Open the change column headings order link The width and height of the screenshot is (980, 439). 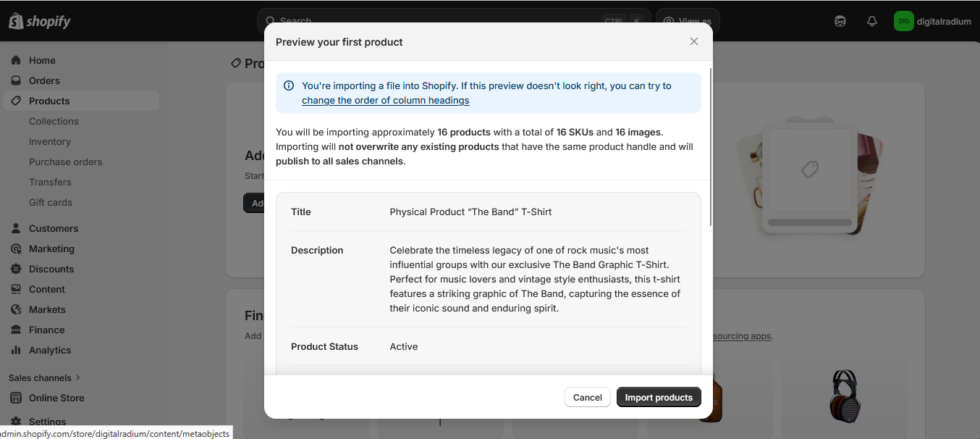[x=385, y=100]
